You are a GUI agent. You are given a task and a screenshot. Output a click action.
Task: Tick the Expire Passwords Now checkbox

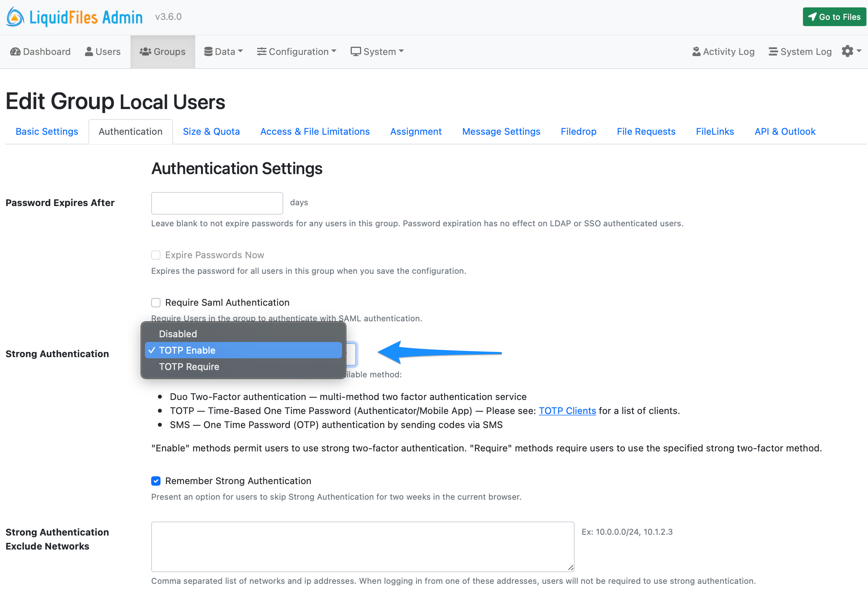(156, 255)
